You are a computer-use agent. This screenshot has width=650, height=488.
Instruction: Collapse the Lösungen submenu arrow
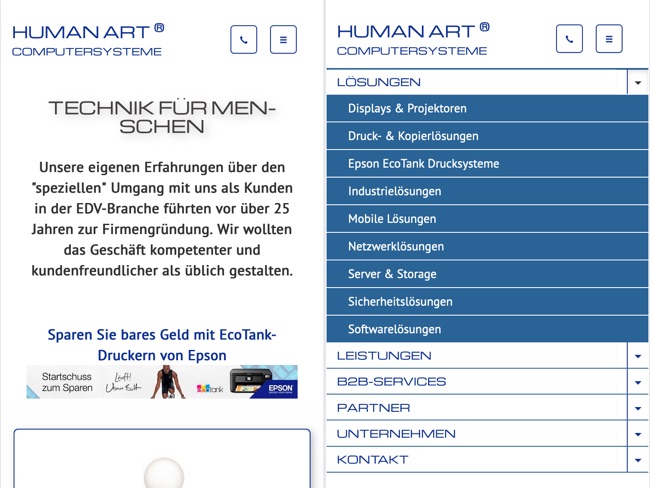click(x=637, y=83)
